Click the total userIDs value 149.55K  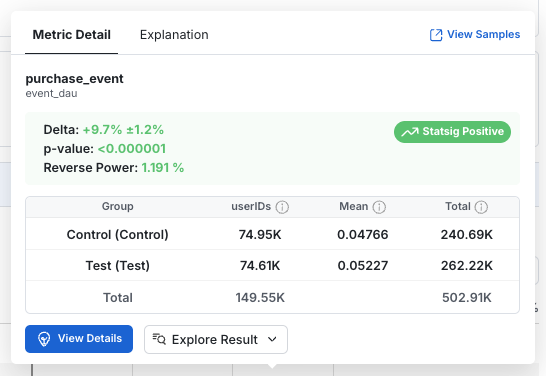click(260, 298)
